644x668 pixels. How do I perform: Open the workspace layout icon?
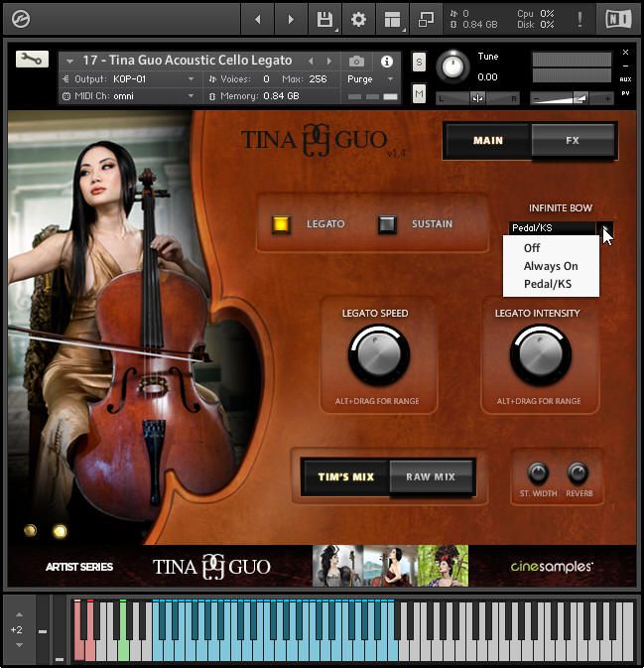tap(392, 19)
